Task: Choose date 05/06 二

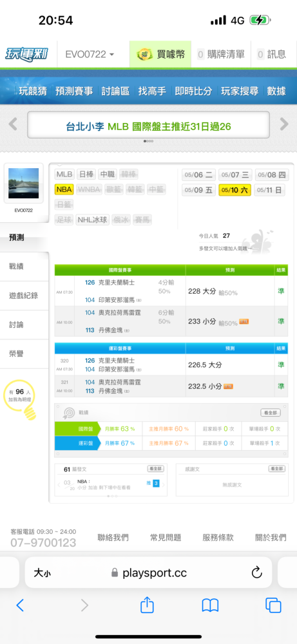Action: tap(198, 175)
